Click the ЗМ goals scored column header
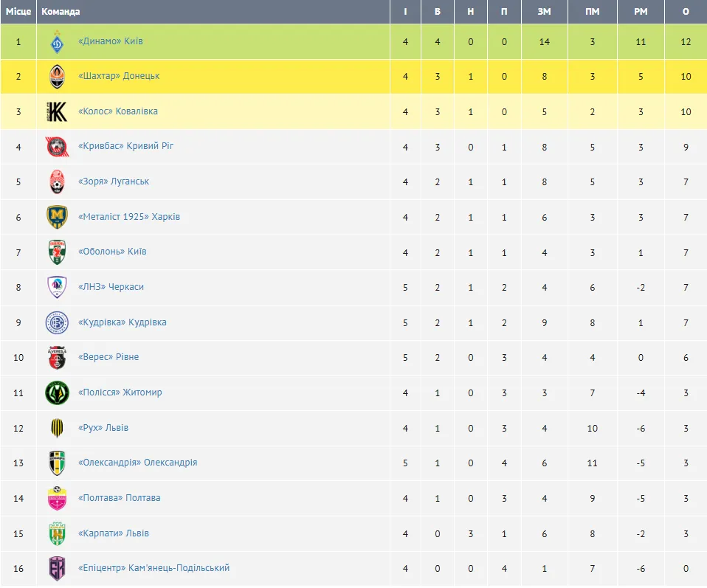The height and width of the screenshot is (588, 707). point(544,12)
